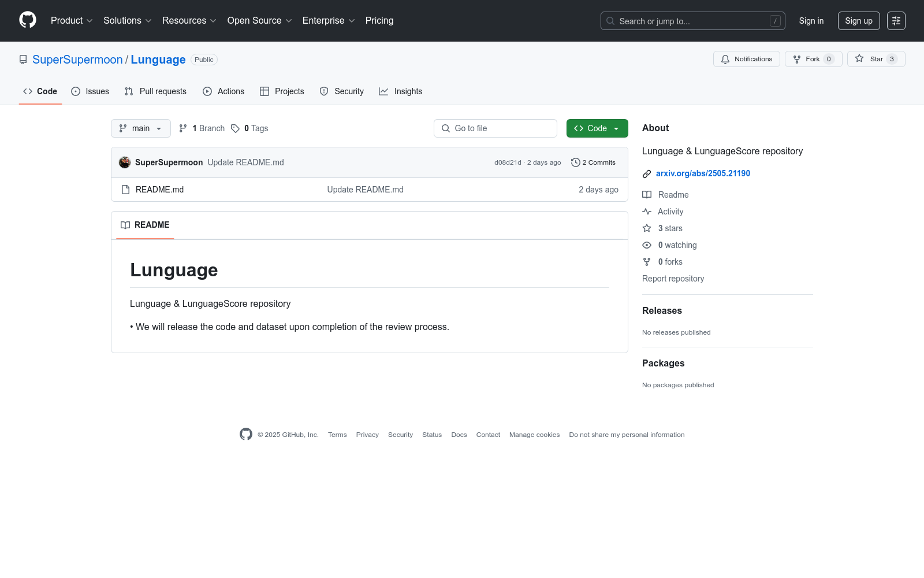The image size is (924, 578).
Task: Click the pulse icon next to Activity
Action: point(647,212)
